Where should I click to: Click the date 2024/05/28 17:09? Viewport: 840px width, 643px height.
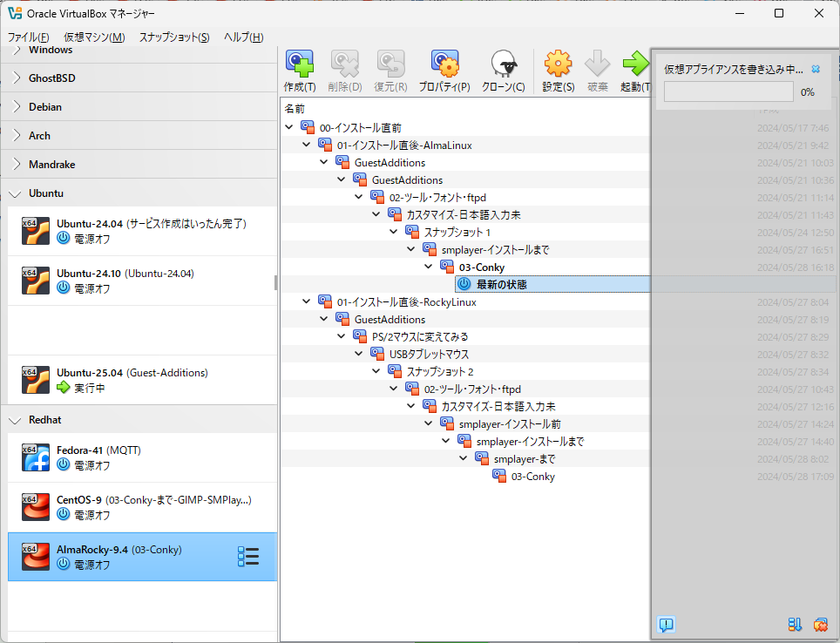(796, 476)
